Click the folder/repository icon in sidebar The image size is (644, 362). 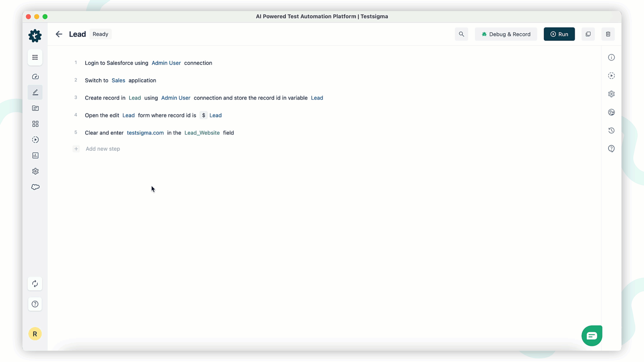tap(35, 108)
